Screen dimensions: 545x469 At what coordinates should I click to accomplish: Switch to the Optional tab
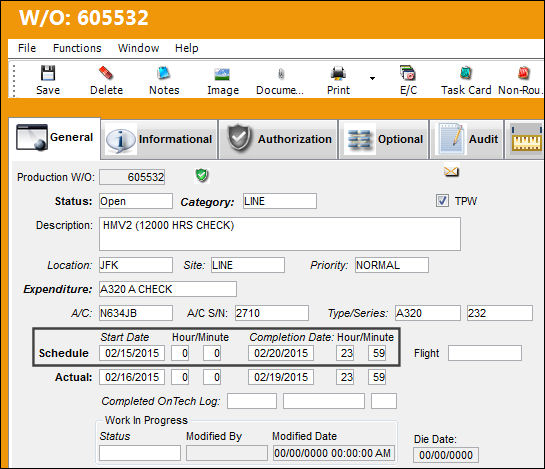tap(384, 139)
